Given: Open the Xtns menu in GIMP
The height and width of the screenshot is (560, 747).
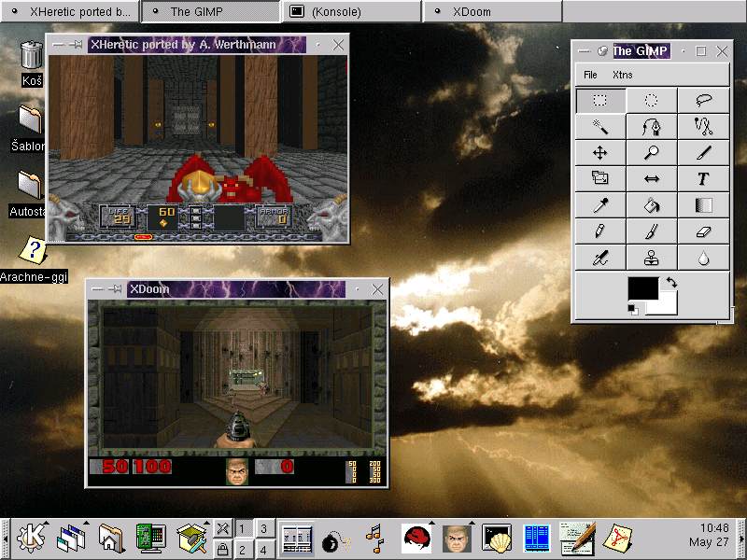Looking at the screenshot, I should (x=622, y=75).
